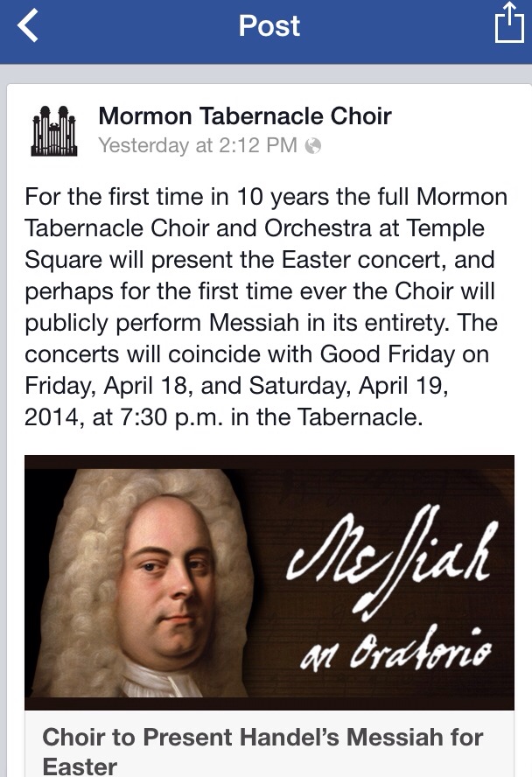Go back using the left chevron arrow
This screenshot has height=777, width=532.
point(28,25)
